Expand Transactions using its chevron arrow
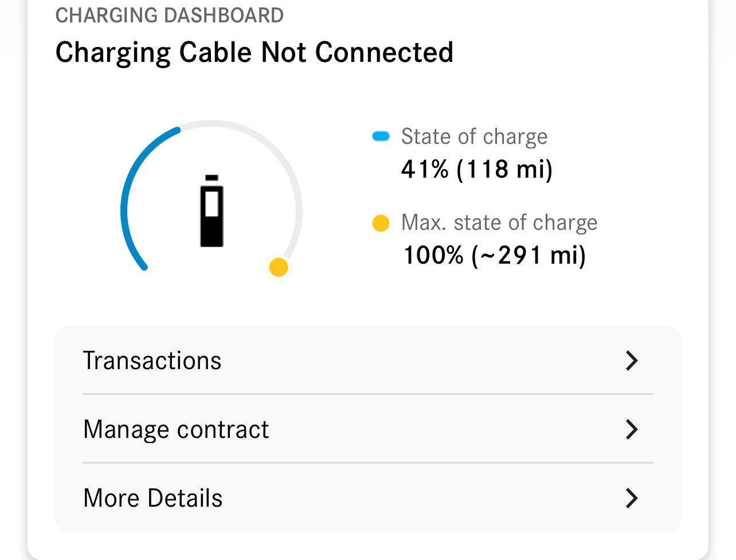The width and height of the screenshot is (736, 560). (632, 361)
